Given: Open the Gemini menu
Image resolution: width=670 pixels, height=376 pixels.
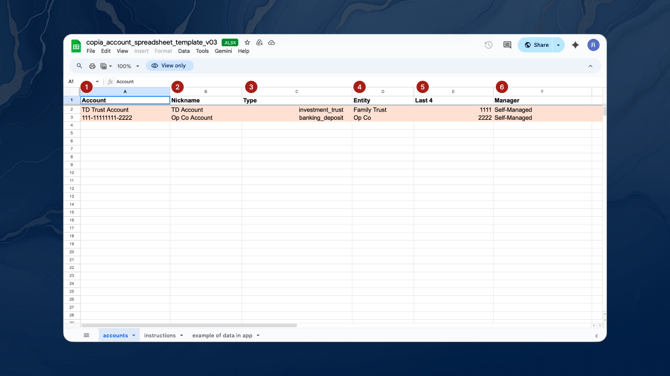Looking at the screenshot, I should pyautogui.click(x=223, y=51).
